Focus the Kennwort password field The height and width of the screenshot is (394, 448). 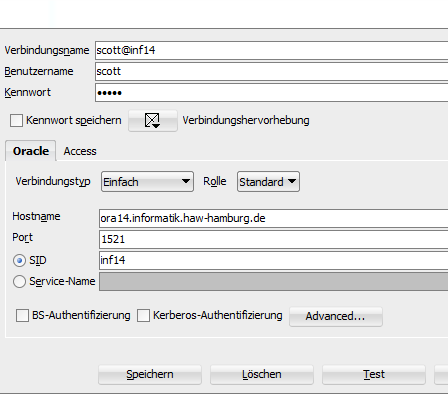click(272, 92)
